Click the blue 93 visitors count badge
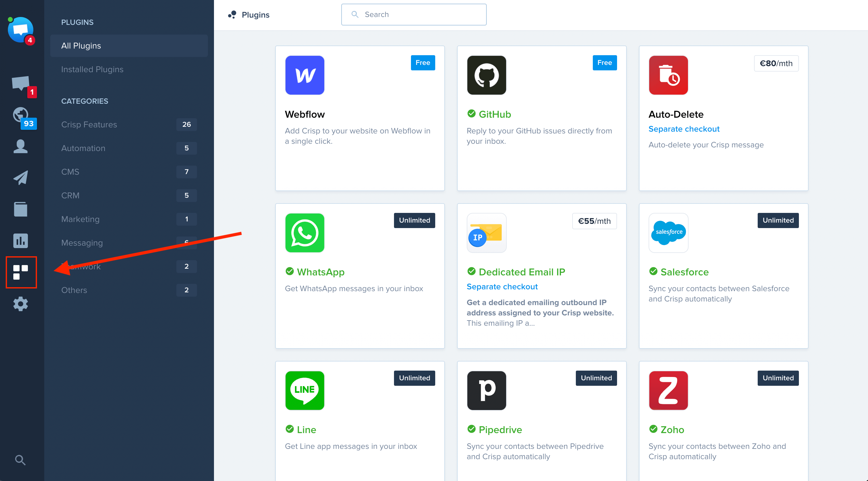The height and width of the screenshot is (481, 868). coord(29,124)
